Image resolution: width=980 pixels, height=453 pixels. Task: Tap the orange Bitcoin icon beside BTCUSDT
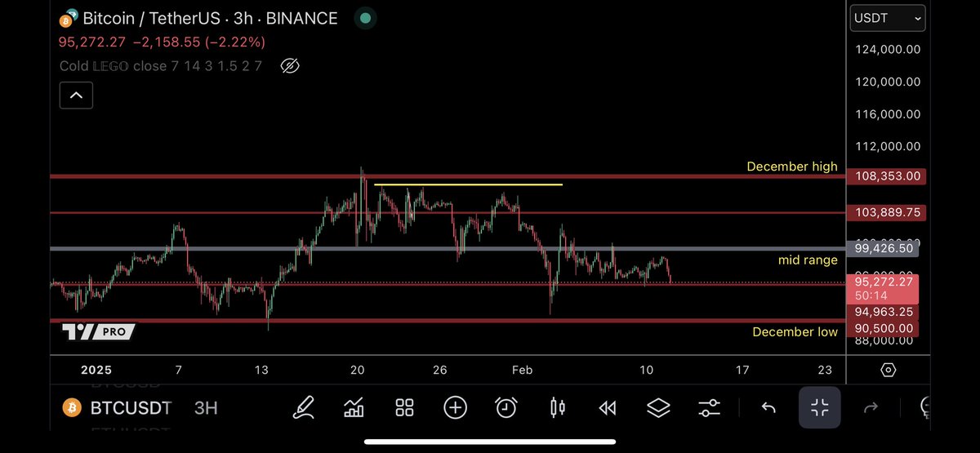click(72, 407)
